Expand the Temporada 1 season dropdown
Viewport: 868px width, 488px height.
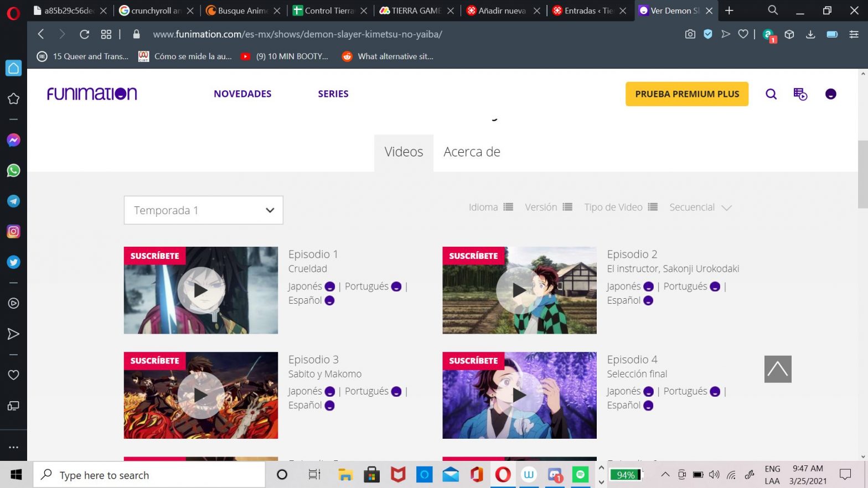203,210
